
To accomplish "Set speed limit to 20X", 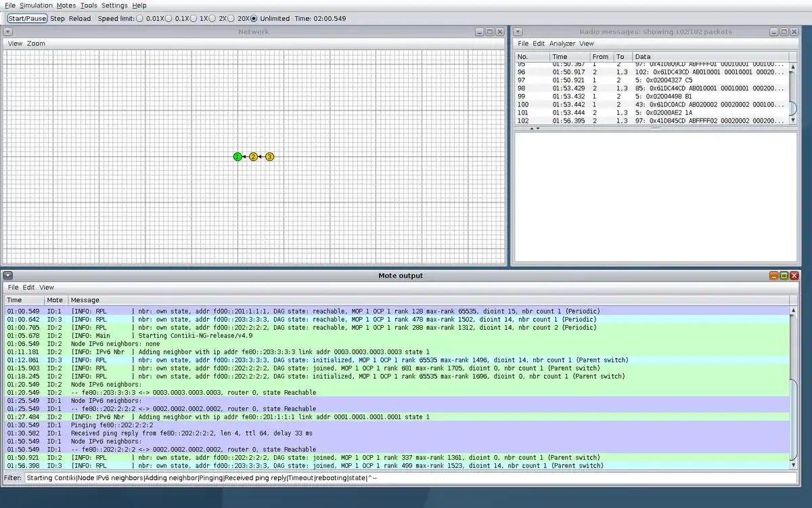I will click(x=231, y=18).
